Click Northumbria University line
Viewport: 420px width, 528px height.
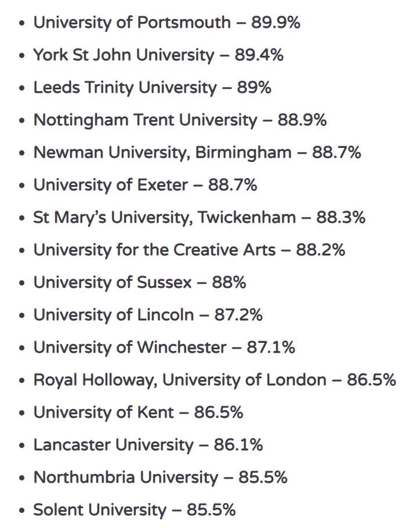(160, 478)
